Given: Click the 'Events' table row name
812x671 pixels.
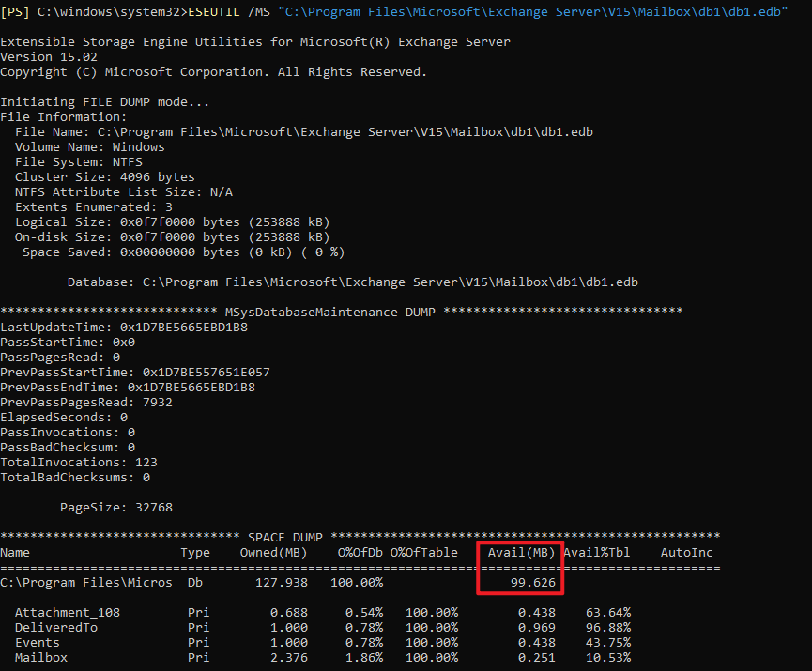Looking at the screenshot, I should [38, 643].
